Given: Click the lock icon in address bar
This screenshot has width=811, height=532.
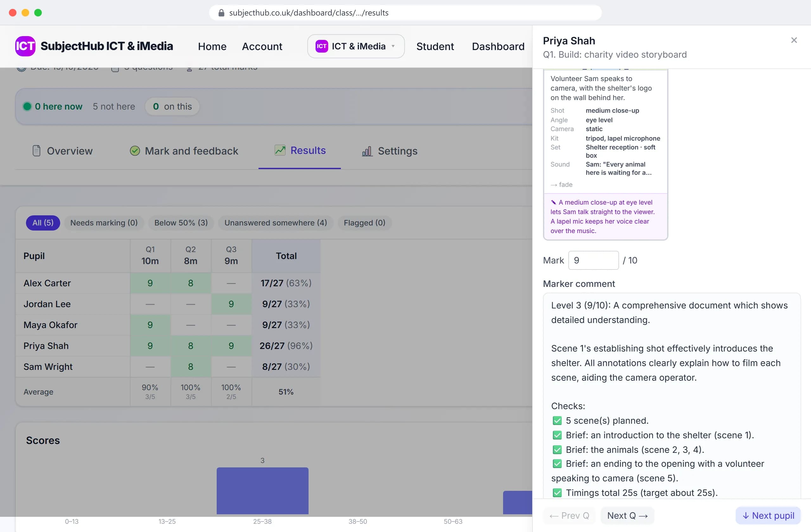Looking at the screenshot, I should click(x=221, y=13).
